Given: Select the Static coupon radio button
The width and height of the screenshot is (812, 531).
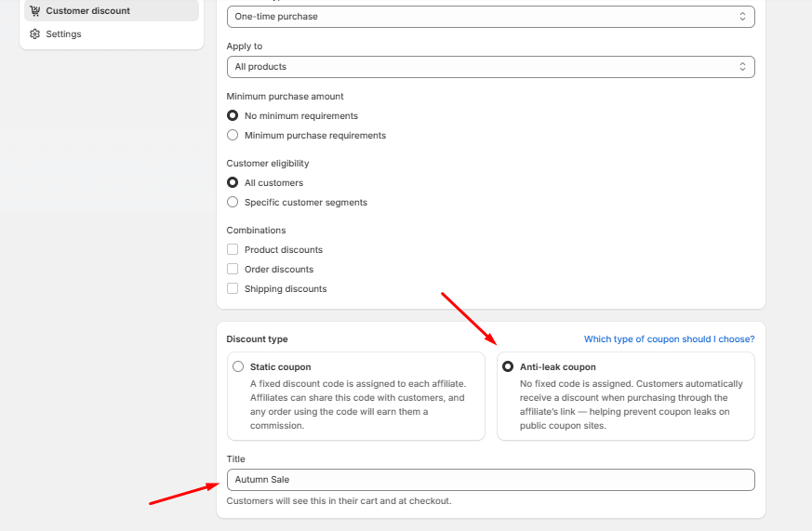Looking at the screenshot, I should tap(238, 366).
